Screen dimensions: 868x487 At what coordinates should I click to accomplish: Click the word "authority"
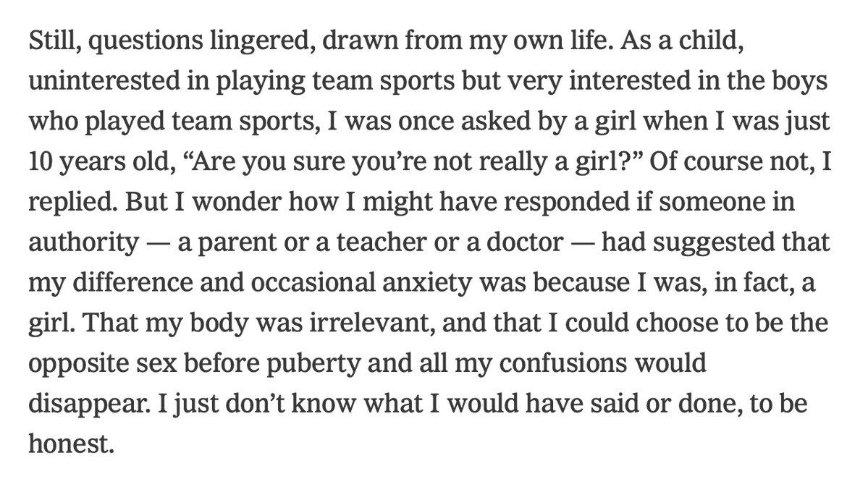pos(82,240)
